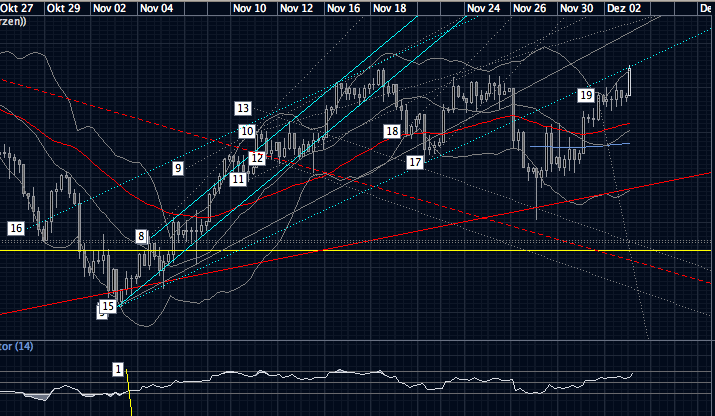This screenshot has width=715, height=416.
Task: Click the Okt 27 date label
Action: [x=17, y=8]
